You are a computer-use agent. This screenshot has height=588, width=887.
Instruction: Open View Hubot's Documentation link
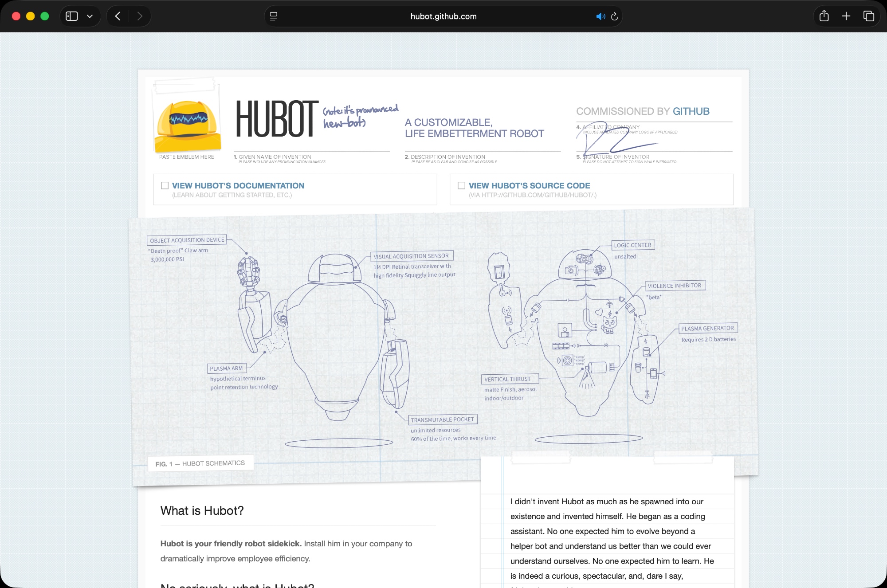point(238,185)
